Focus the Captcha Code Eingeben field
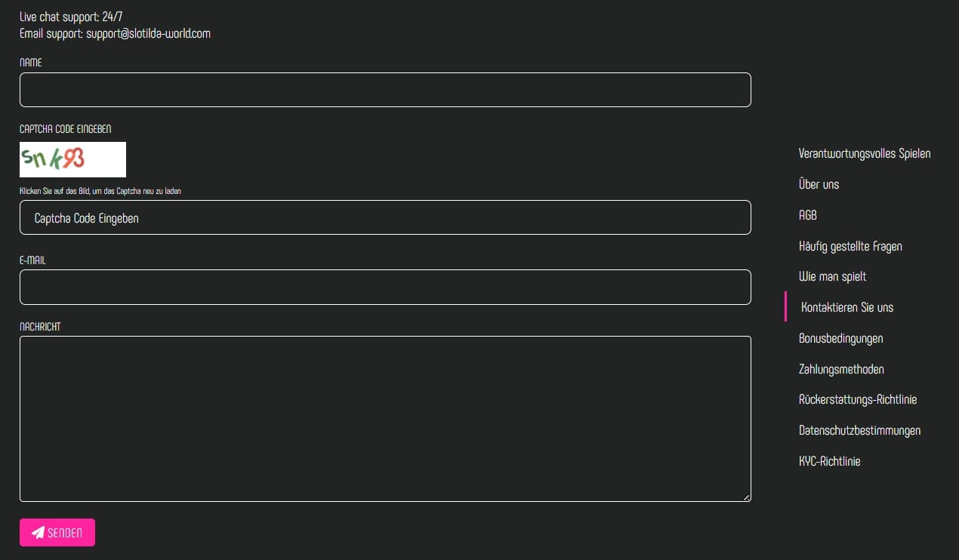Viewport: 959px width, 560px height. [385, 217]
